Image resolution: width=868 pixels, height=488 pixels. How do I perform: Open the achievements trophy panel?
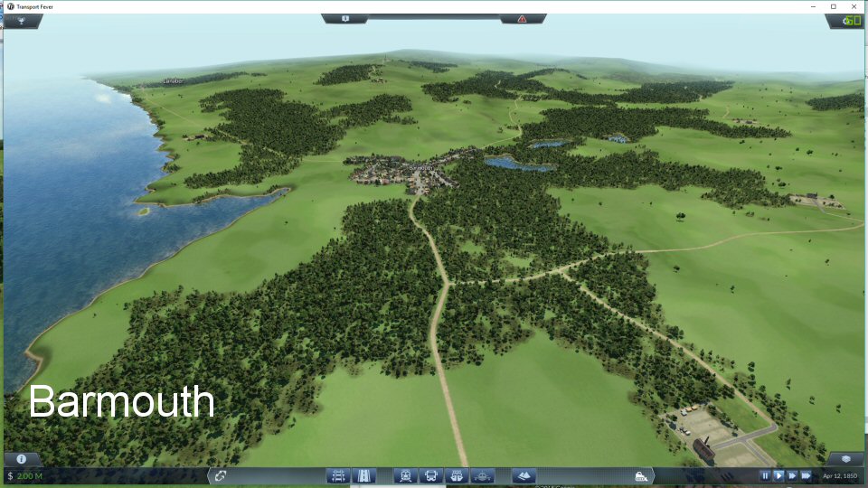pos(22,21)
